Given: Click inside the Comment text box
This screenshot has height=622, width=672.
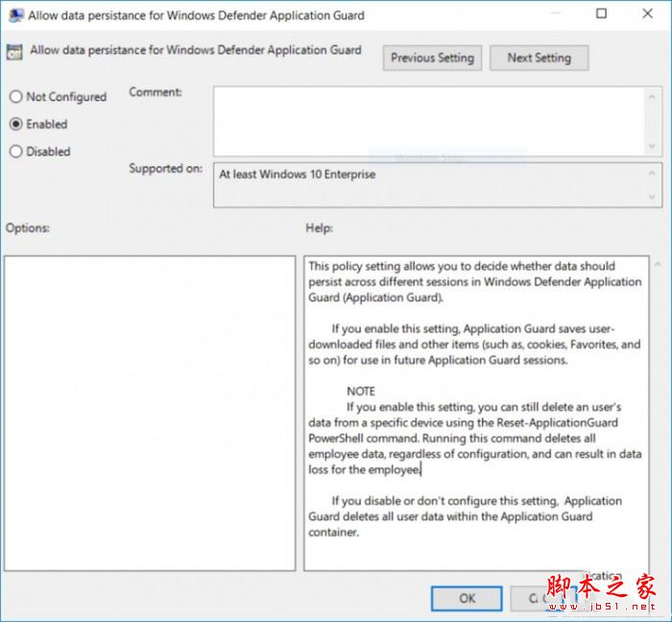Looking at the screenshot, I should pyautogui.click(x=428, y=119).
